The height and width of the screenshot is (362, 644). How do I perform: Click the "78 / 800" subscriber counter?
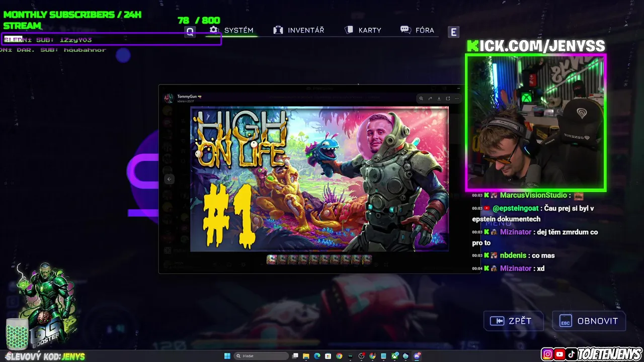click(199, 20)
